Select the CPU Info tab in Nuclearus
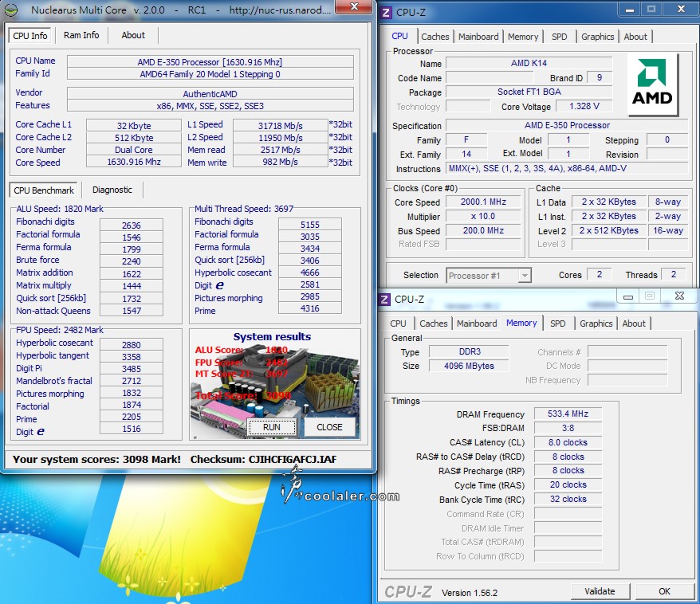Screen dimensions: 700x604 click(30, 36)
